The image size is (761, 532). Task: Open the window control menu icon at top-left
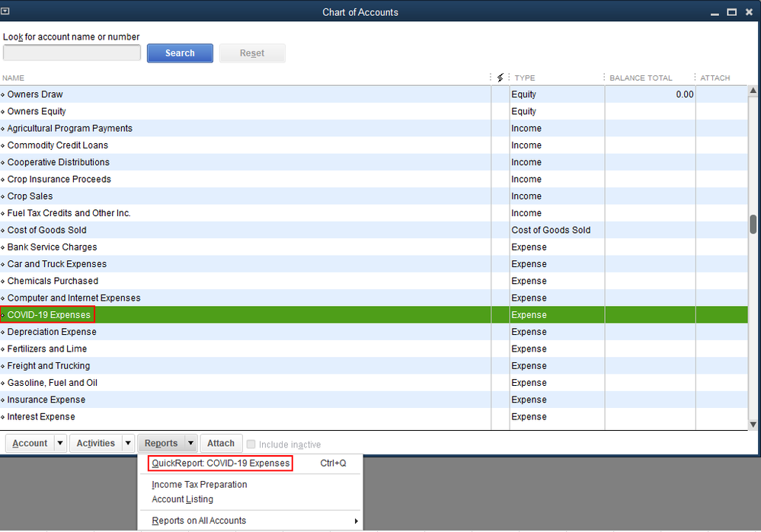coord(5,11)
